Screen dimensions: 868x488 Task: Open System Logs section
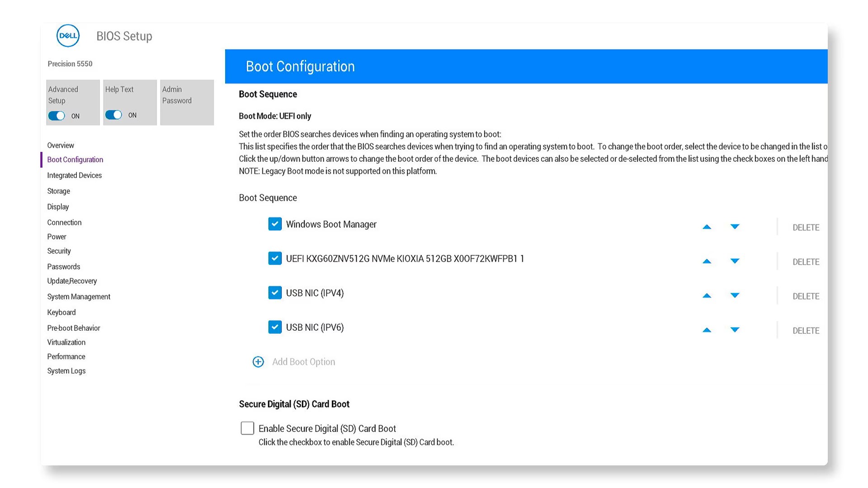66,371
